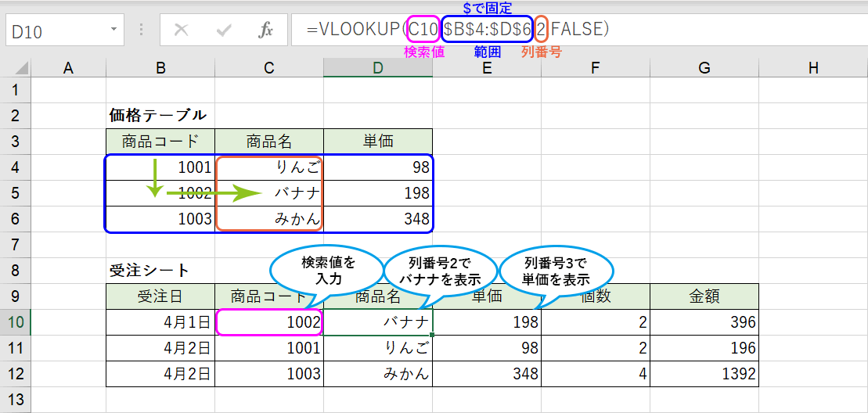The height and width of the screenshot is (413, 868).
Task: Click the Cancel (X) formula bar icon
Action: (x=181, y=30)
